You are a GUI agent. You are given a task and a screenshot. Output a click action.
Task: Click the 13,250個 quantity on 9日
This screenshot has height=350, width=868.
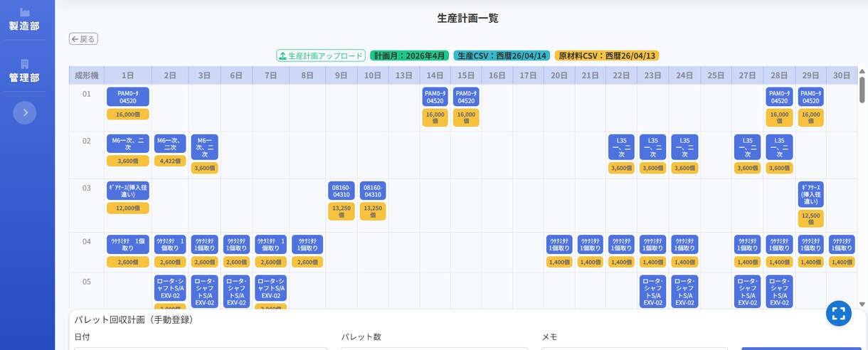[342, 211]
